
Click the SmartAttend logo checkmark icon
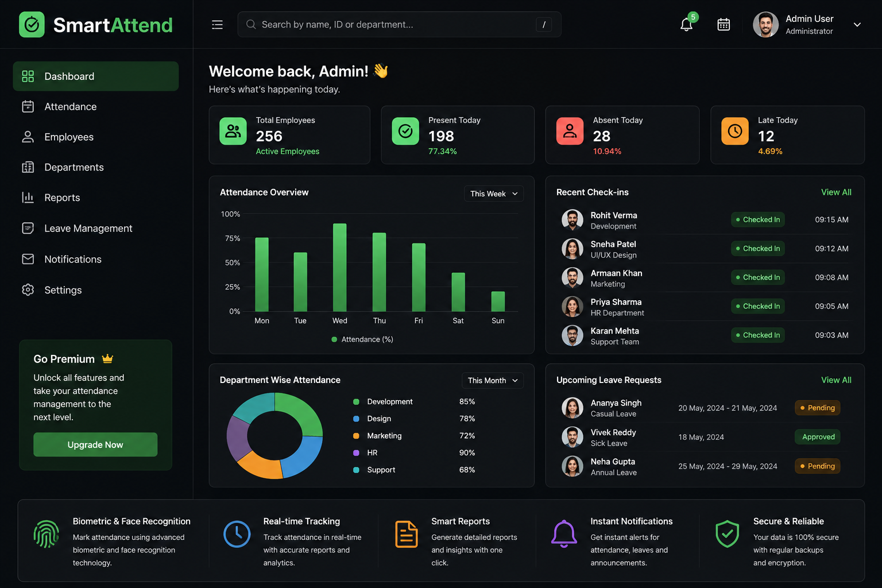tap(32, 25)
